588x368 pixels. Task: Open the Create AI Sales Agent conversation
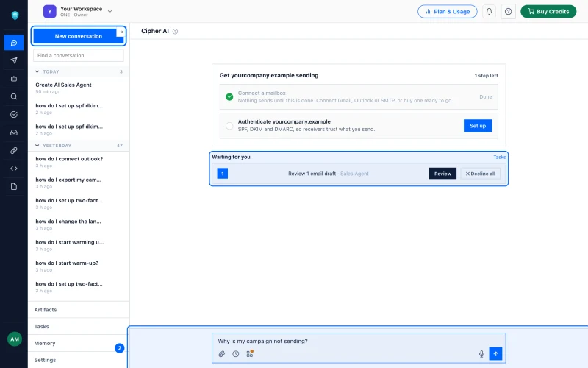coord(79,88)
